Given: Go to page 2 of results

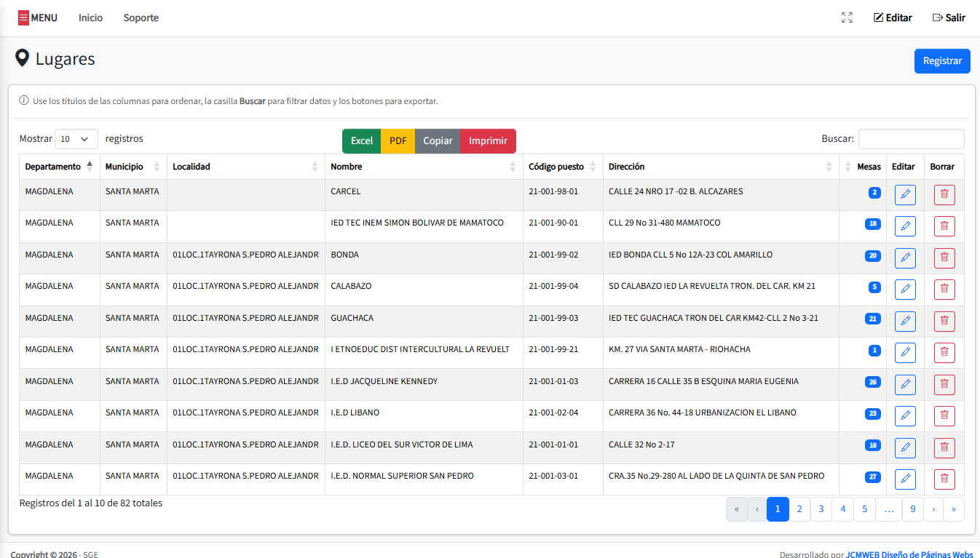Looking at the screenshot, I should click(799, 509).
